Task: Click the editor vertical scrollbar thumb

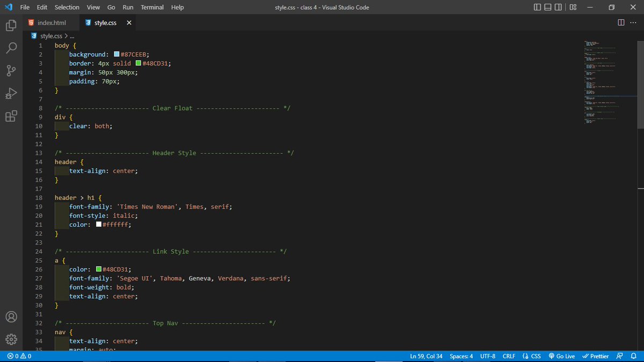Action: tap(640, 84)
